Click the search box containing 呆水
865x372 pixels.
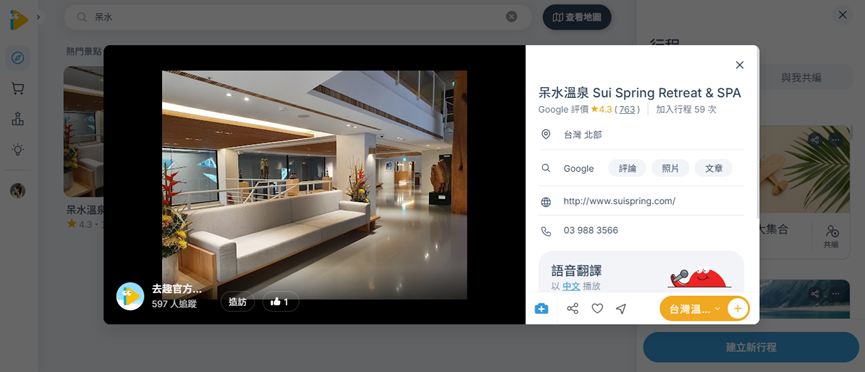(x=298, y=17)
